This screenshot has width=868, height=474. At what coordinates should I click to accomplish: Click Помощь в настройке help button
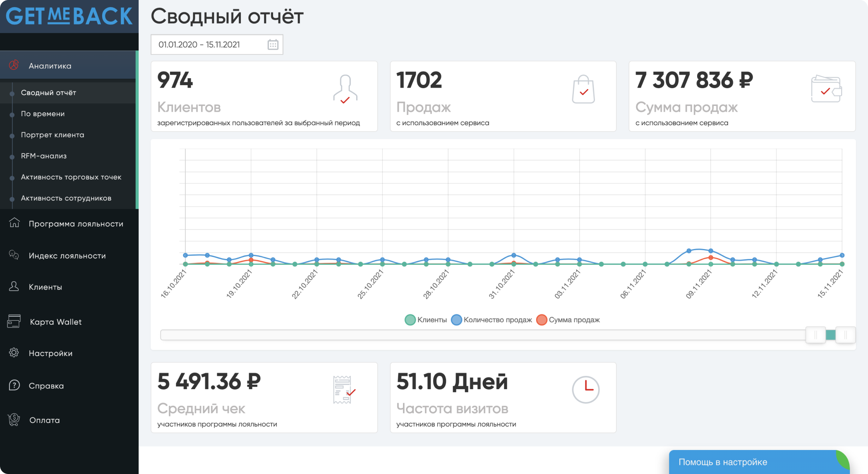760,462
